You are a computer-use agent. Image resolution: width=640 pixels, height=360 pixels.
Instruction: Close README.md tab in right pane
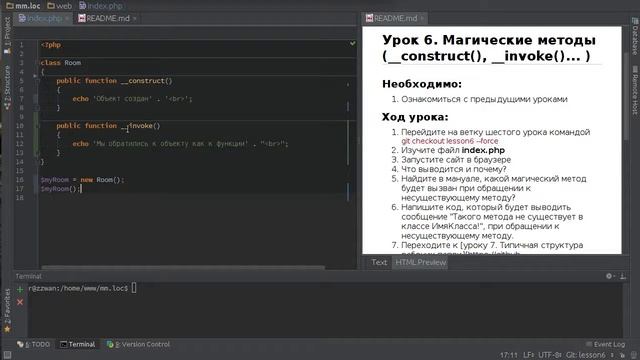[422, 18]
